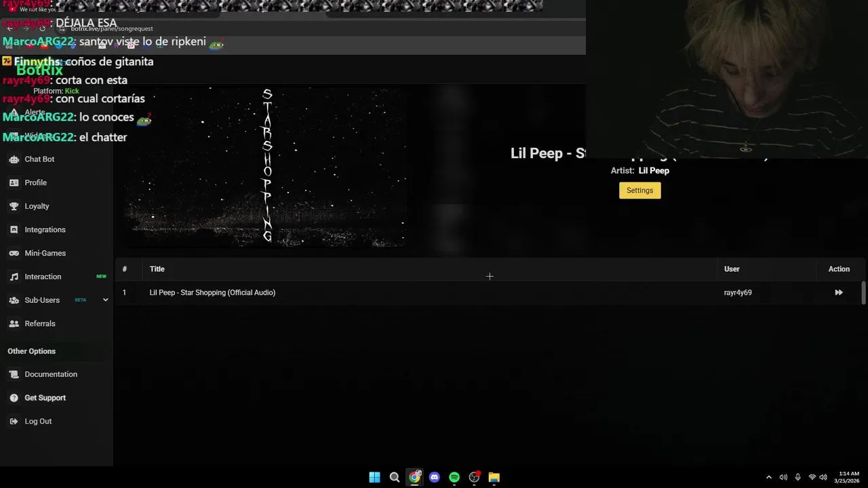Screen dimensions: 868x488
Task: Open Discord from the taskbar
Action: [435, 477]
